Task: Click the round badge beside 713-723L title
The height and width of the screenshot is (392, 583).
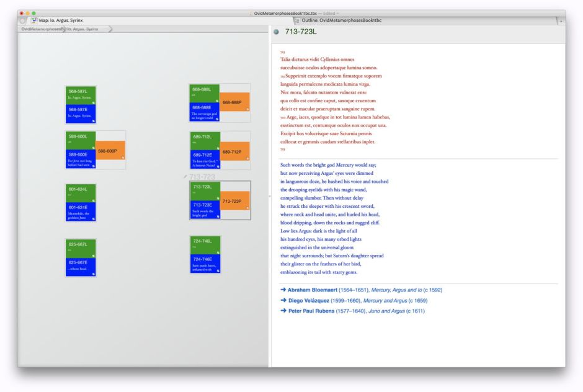Action: tap(277, 32)
